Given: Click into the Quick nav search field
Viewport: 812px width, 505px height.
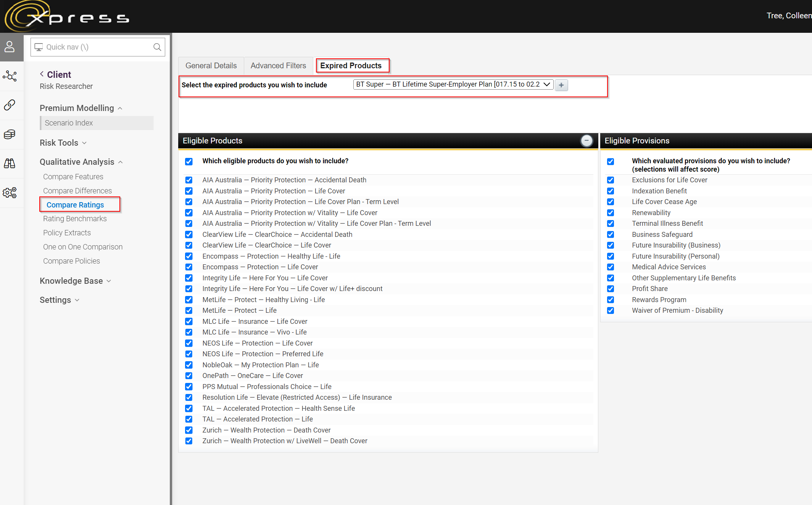Looking at the screenshot, I should (x=98, y=47).
